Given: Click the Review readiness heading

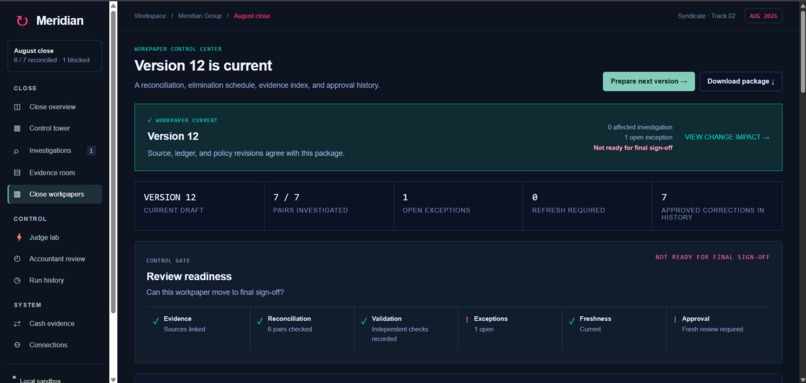Looking at the screenshot, I should coord(189,277).
